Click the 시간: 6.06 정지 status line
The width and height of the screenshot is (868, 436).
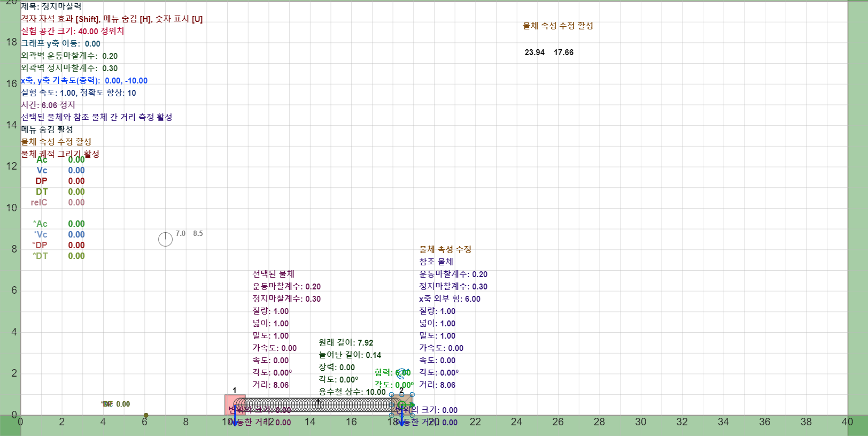[x=48, y=105]
